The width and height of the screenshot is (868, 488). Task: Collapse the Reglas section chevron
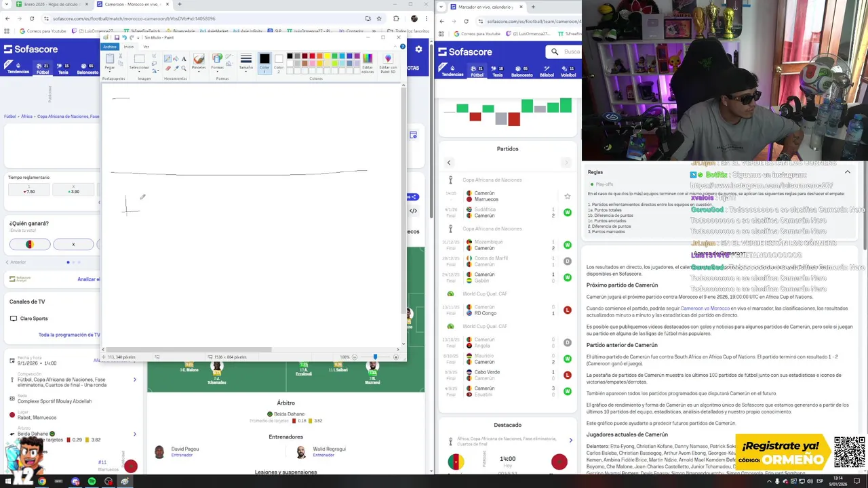point(847,172)
